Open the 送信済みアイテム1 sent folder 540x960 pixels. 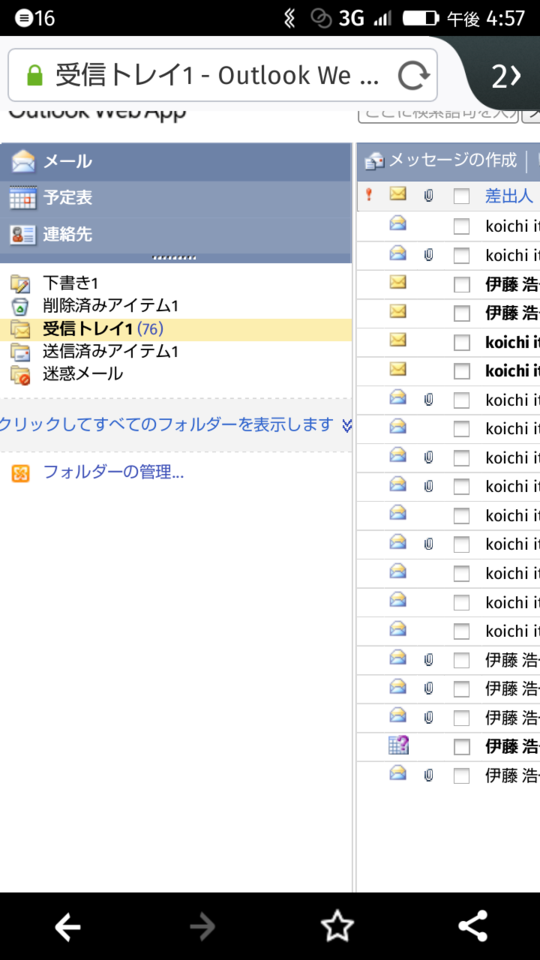click(x=110, y=351)
